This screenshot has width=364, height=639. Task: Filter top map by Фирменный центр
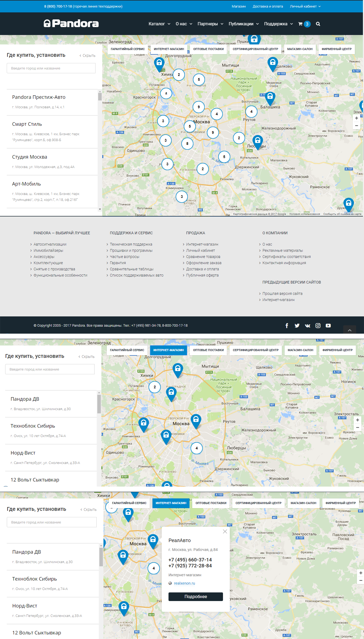(x=337, y=49)
